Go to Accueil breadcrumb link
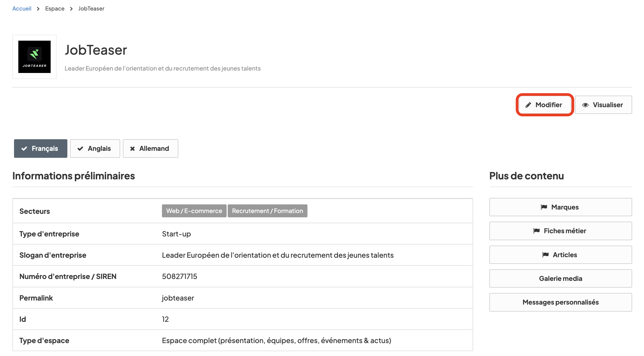The image size is (644, 356). (x=22, y=9)
